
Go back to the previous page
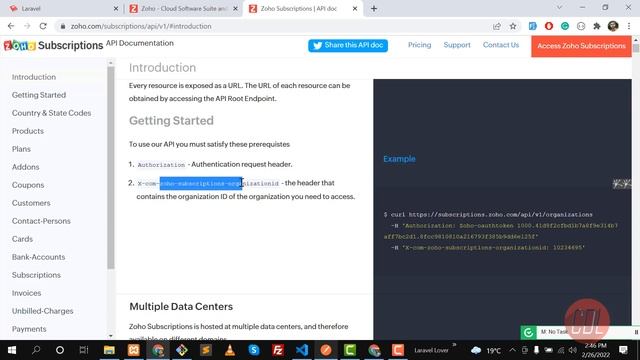[11, 26]
